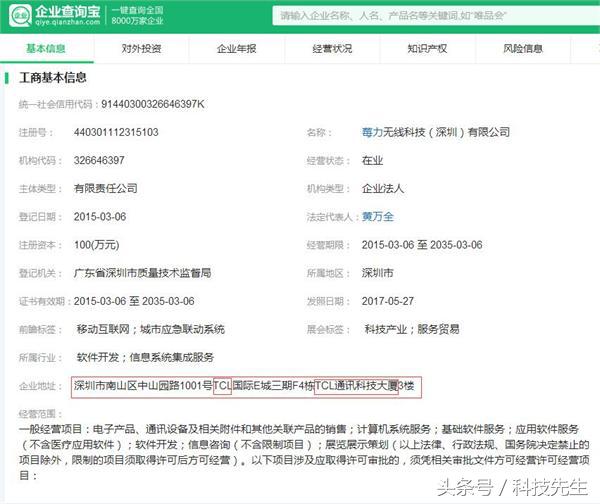The height and width of the screenshot is (504, 600).
Task: Click tag text 移动互联网；城市应急联动系统
Action: 150,329
